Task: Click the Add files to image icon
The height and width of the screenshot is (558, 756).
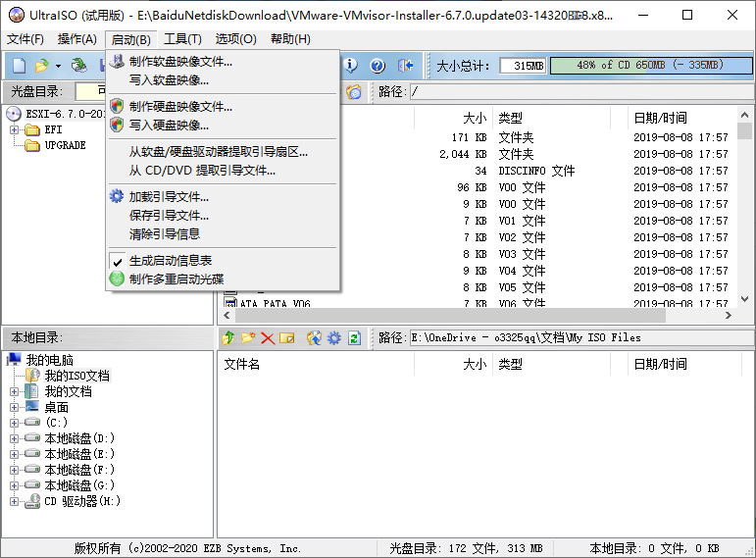Action: click(x=314, y=338)
